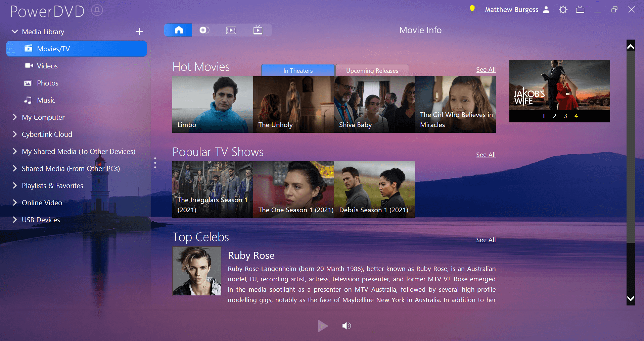Click See All for Popular TV Shows
The width and height of the screenshot is (644, 341).
(x=486, y=155)
